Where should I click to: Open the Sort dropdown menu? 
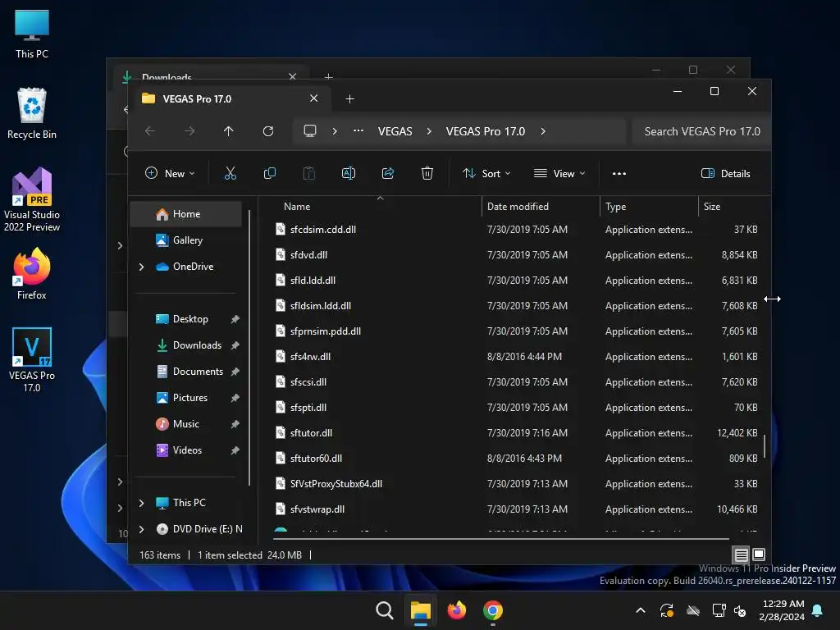click(486, 174)
